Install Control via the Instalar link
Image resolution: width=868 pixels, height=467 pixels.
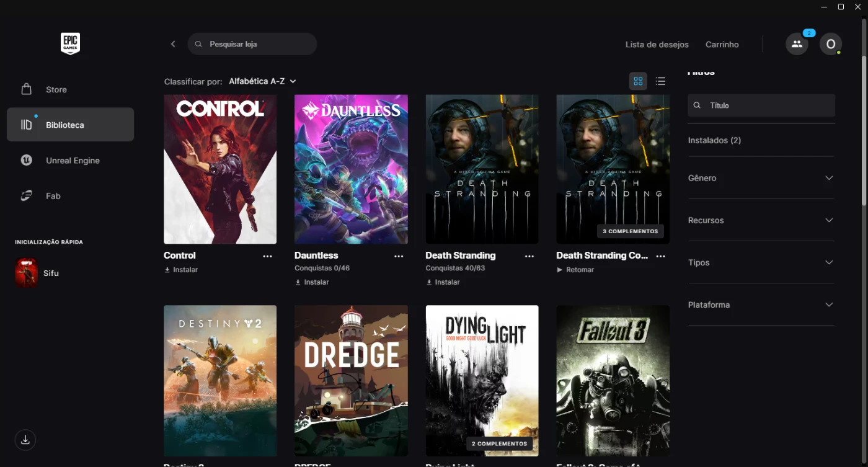(180, 269)
